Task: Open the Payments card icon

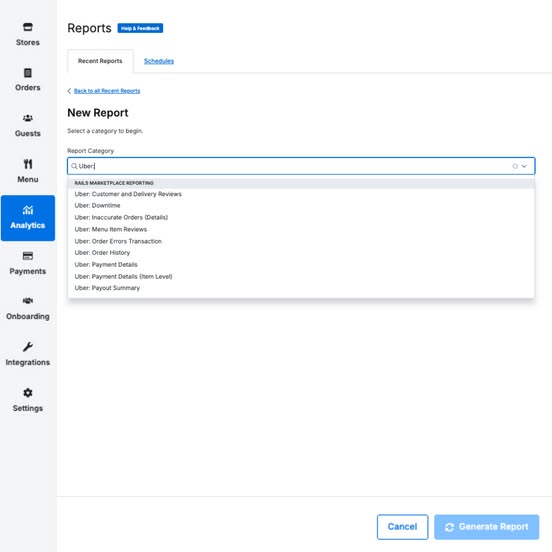Action: click(x=27, y=256)
